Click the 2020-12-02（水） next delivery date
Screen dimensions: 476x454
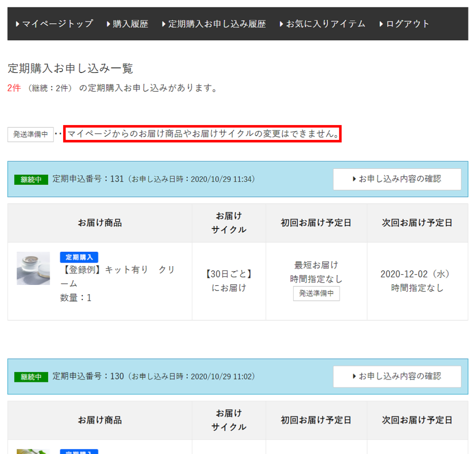(x=417, y=274)
